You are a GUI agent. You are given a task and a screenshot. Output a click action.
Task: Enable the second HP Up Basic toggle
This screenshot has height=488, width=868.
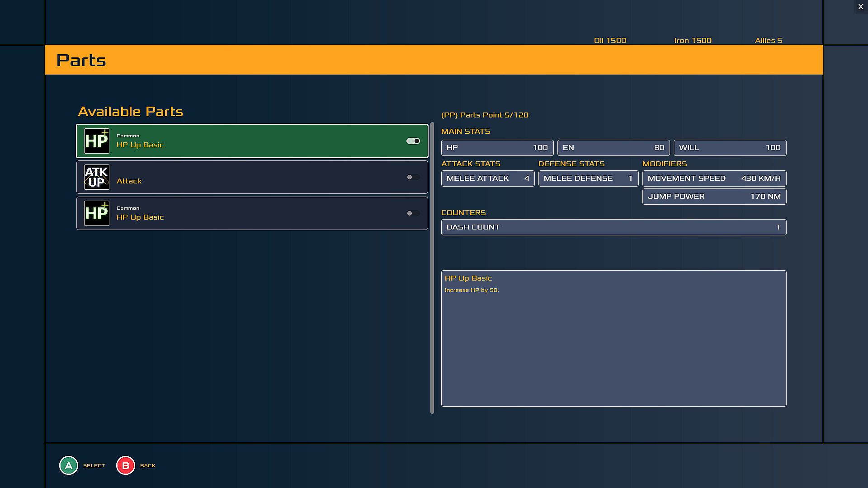pos(413,213)
